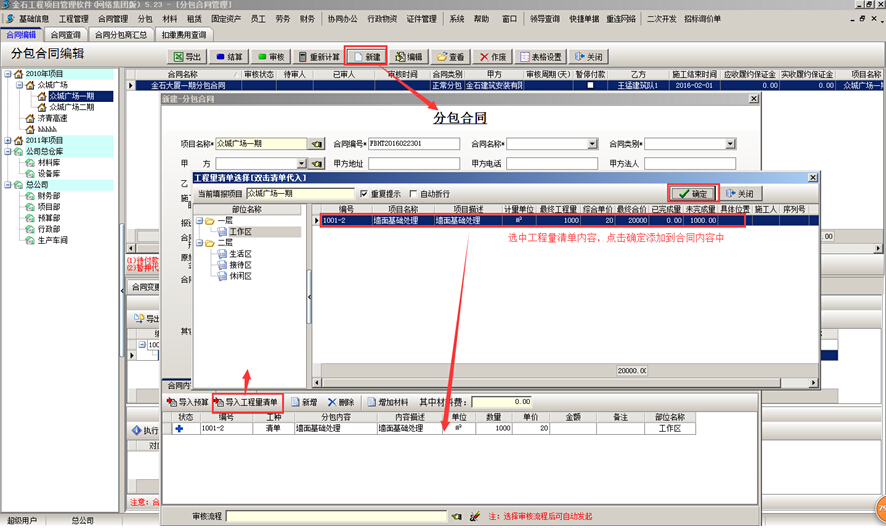Click the 新建 new contract button
This screenshot has height=528, width=886.
coord(365,57)
